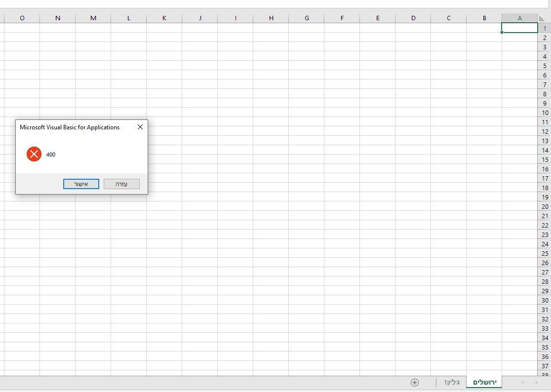Click the red error icon in the dialog

[x=34, y=154]
